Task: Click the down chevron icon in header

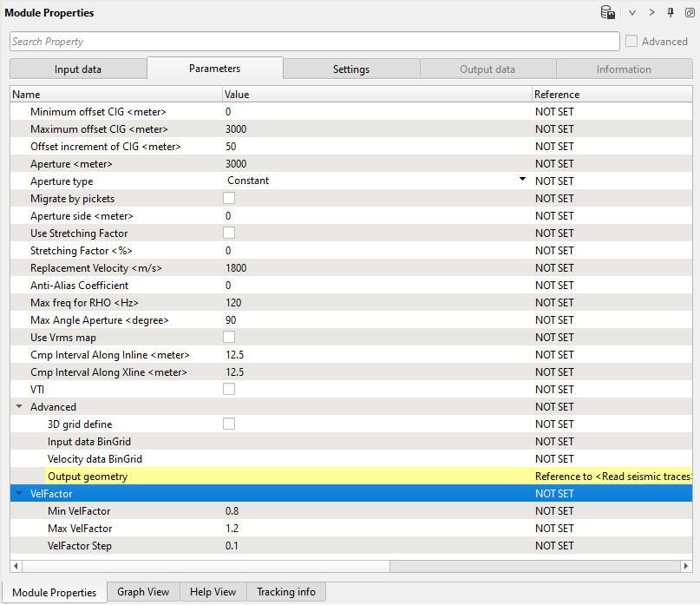Action: click(x=632, y=13)
